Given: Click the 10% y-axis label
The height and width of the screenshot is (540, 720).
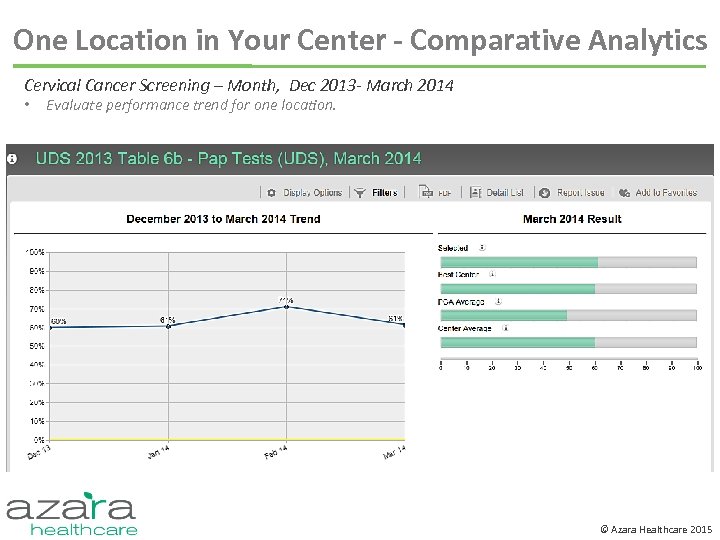Looking at the screenshot, I should [x=37, y=421].
